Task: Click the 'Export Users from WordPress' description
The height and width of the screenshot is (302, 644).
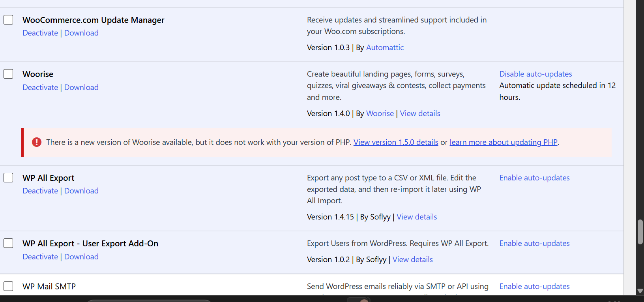Action: point(398,243)
